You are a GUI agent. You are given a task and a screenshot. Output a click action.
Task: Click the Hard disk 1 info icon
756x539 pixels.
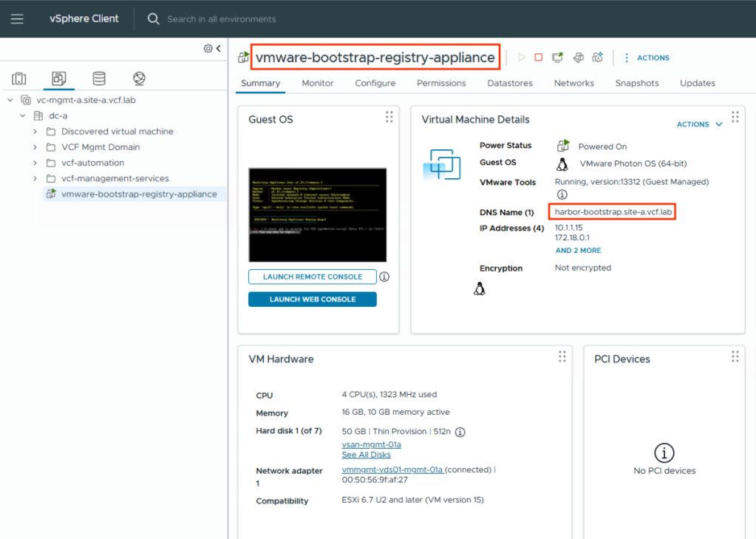pyautogui.click(x=460, y=432)
